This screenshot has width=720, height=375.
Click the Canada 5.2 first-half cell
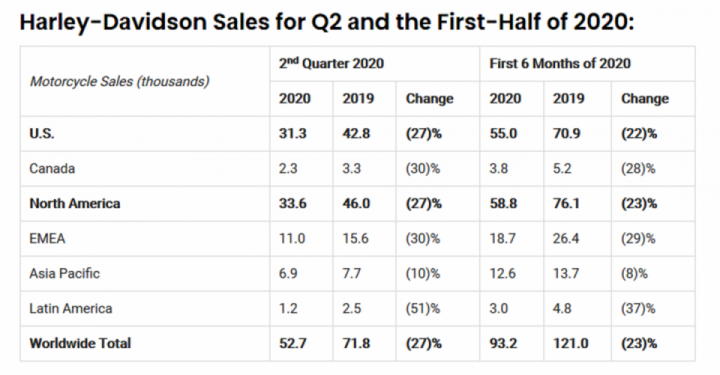click(x=562, y=168)
